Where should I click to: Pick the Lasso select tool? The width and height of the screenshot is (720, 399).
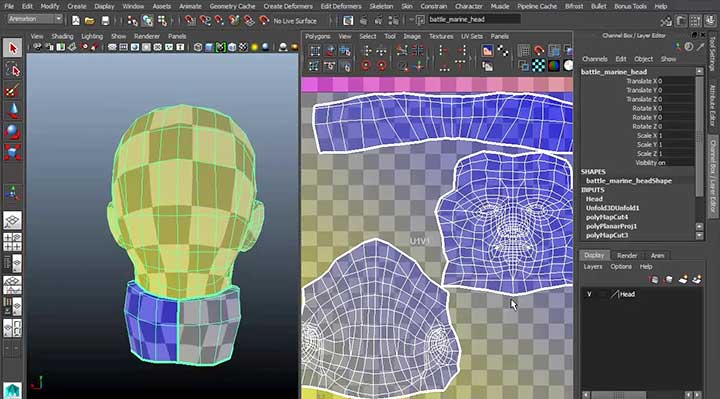pyautogui.click(x=12, y=70)
